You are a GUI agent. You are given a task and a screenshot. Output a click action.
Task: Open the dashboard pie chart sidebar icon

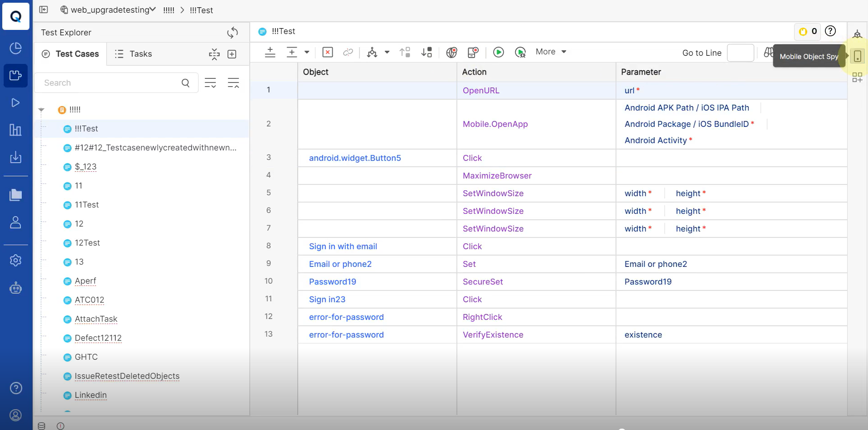16,48
